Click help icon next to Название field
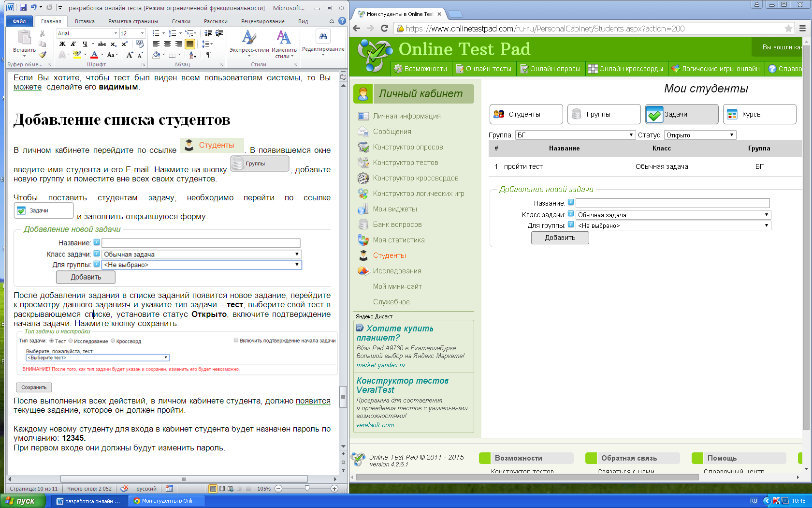Image resolution: width=812 pixels, height=508 pixels. (571, 202)
